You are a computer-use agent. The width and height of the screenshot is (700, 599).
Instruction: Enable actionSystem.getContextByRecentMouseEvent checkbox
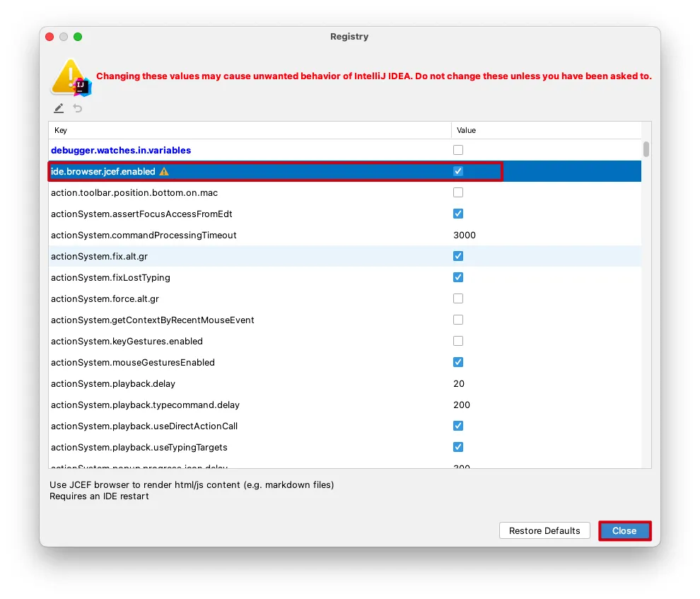coord(458,320)
